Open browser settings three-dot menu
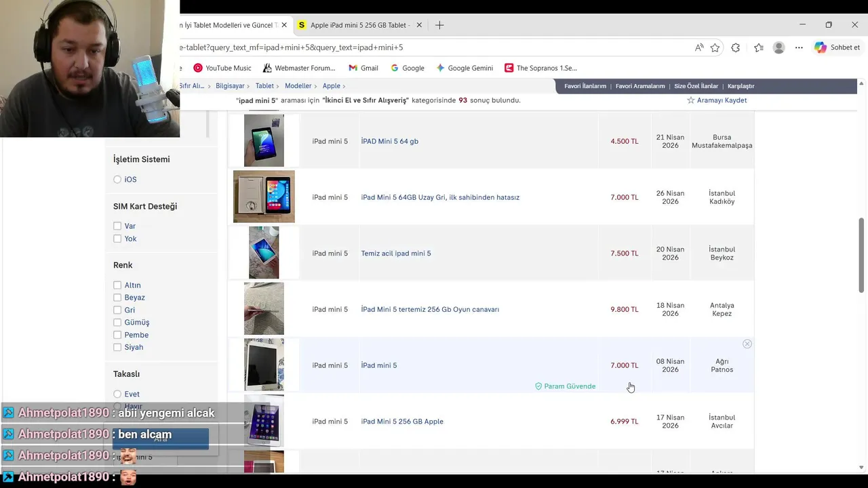 click(x=799, y=47)
